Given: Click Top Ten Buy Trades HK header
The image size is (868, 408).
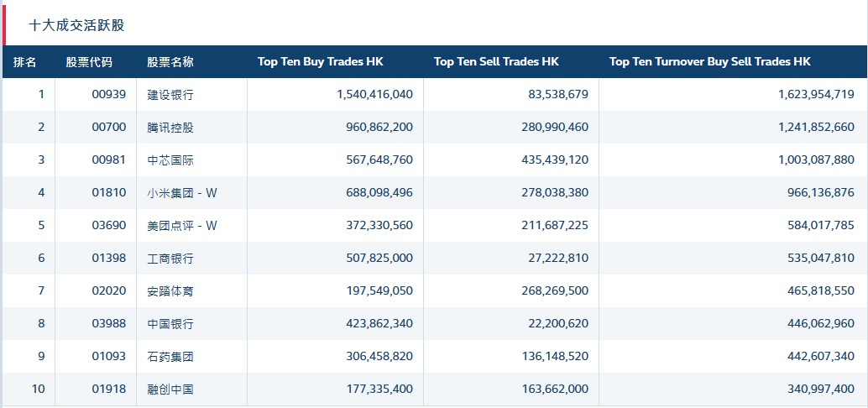Looking at the screenshot, I should 320,62.
